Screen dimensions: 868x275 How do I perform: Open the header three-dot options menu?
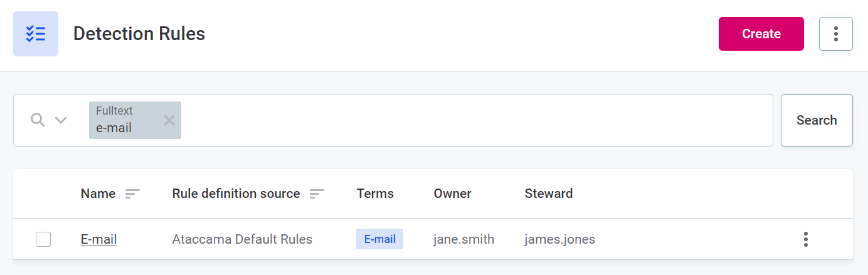tap(835, 34)
